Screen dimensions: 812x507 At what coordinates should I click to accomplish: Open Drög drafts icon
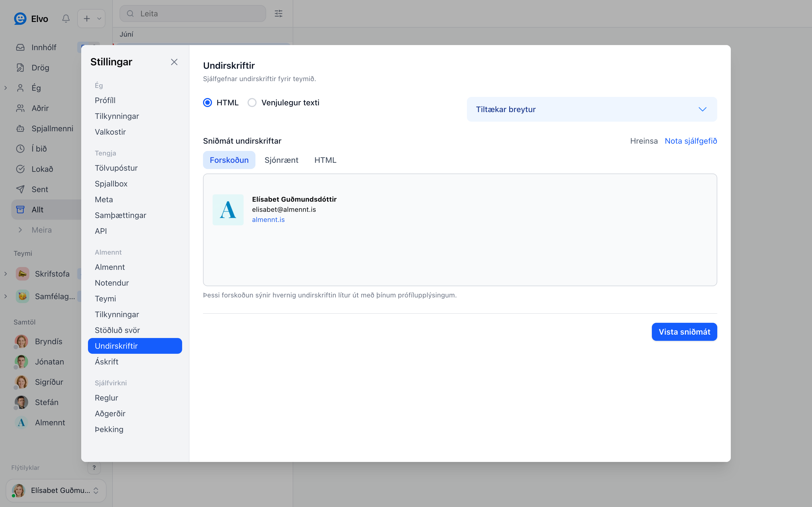[x=21, y=68]
